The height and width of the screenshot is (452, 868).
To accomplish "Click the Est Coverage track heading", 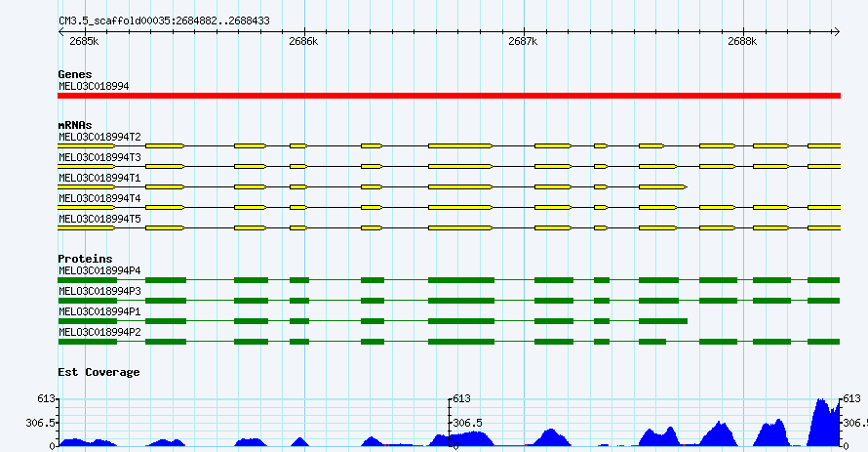I will click(99, 372).
